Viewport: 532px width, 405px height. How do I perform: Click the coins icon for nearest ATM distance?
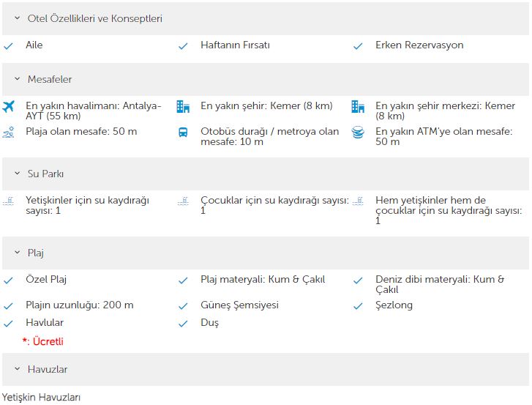[x=358, y=133]
